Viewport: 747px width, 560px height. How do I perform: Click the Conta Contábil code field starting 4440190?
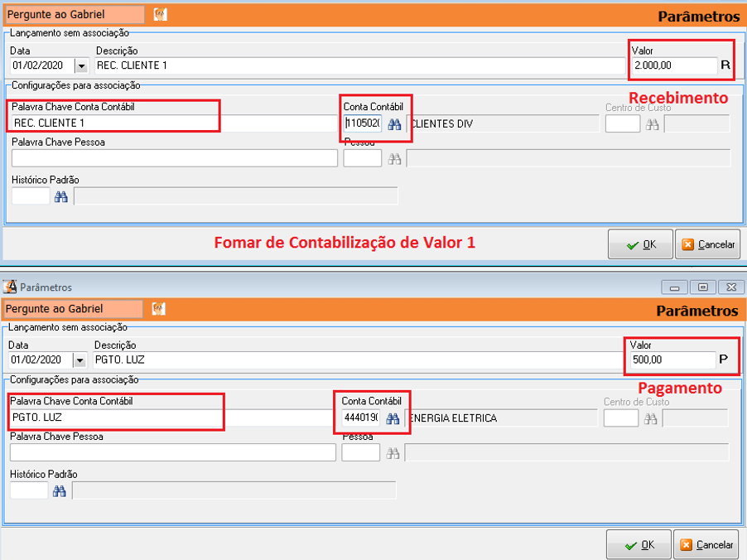tap(360, 418)
